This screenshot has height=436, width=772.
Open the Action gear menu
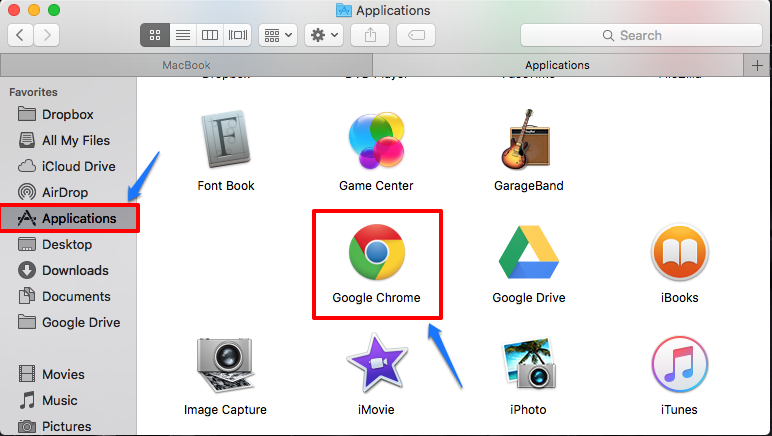pyautogui.click(x=324, y=35)
